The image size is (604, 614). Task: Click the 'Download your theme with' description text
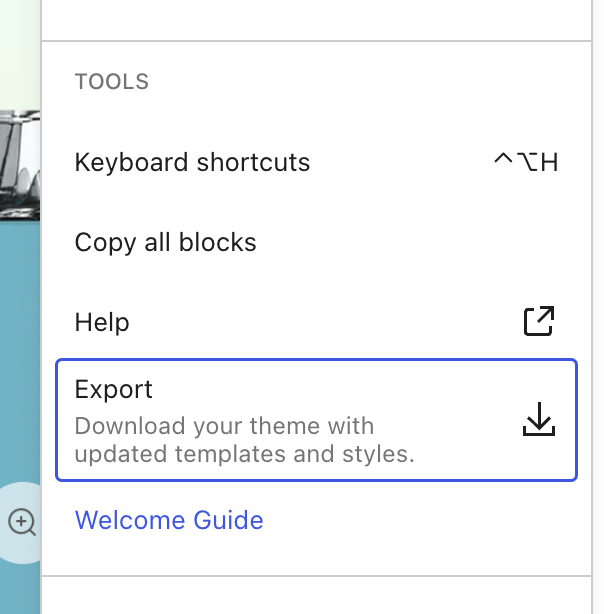(x=224, y=426)
